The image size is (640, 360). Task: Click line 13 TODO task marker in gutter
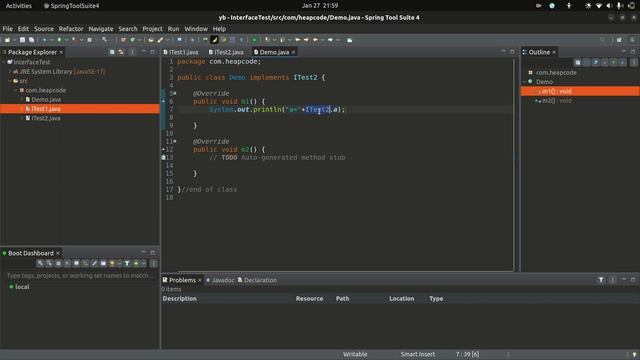tap(164, 157)
